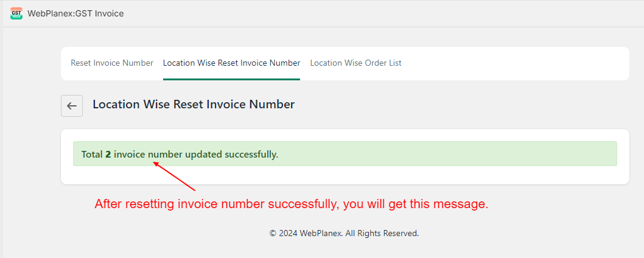This screenshot has height=258, width=644.
Task: Click 'invoice number updated' text in banner
Action: click(x=168, y=155)
